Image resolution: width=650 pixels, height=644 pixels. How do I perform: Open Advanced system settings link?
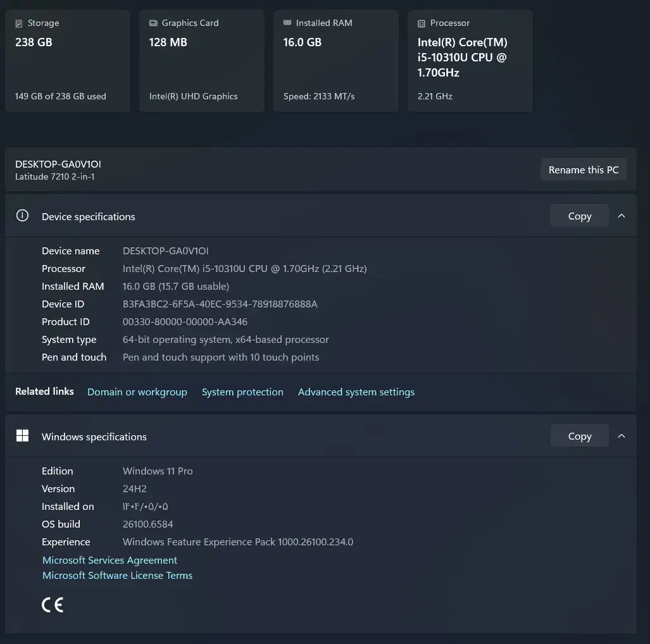pos(356,392)
